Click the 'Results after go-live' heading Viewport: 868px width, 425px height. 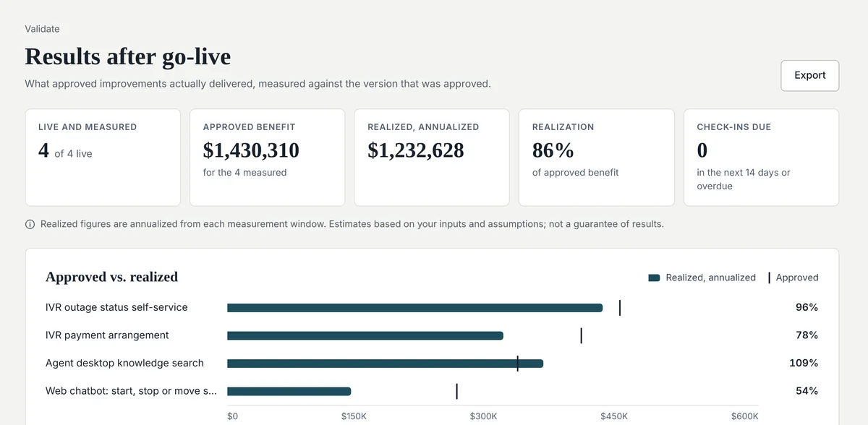[x=128, y=56]
